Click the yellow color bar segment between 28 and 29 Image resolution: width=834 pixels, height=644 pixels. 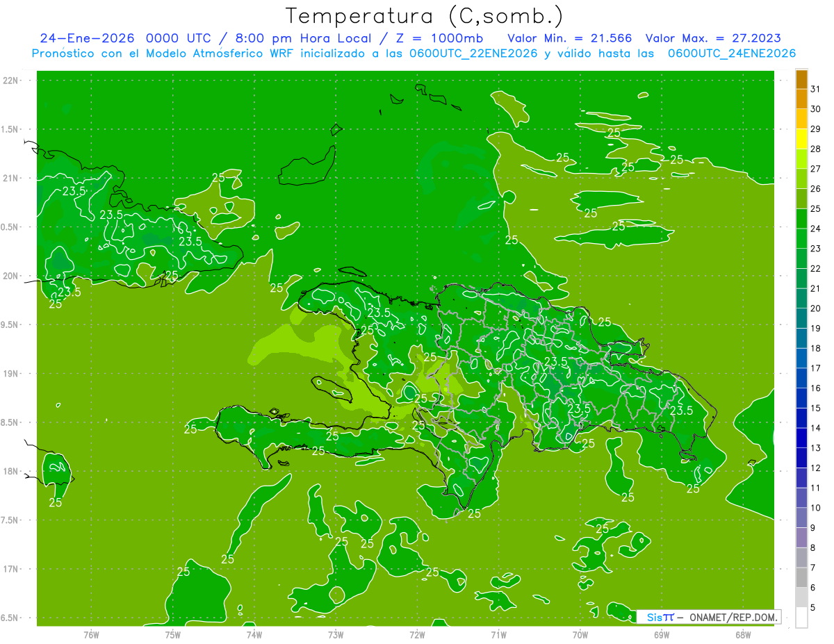(801, 139)
